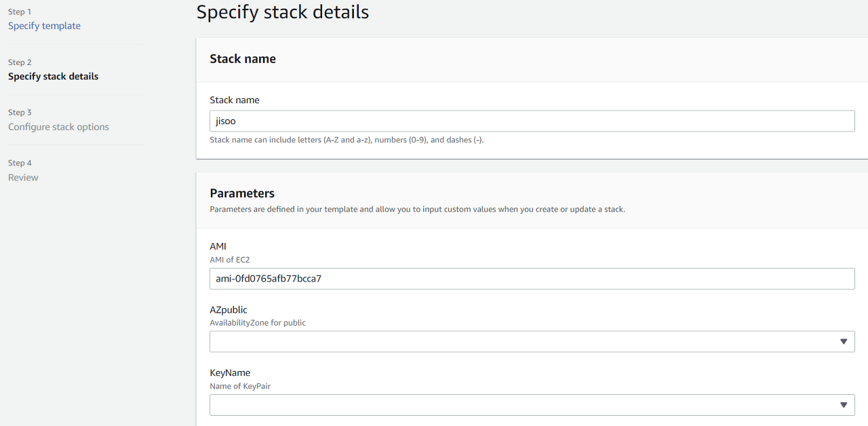The height and width of the screenshot is (426, 868).
Task: Click the 'Name of KeyPair' description text
Action: point(240,386)
